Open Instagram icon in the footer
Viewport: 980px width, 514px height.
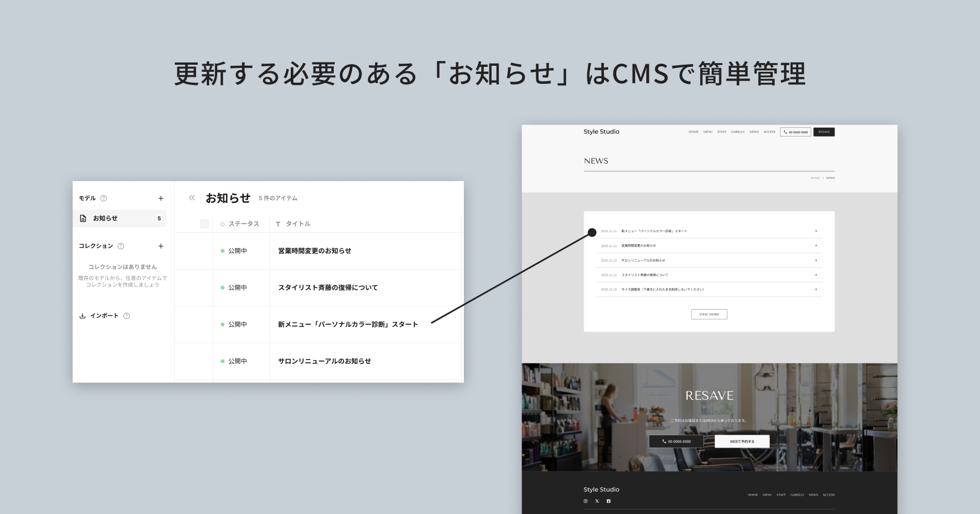tap(585, 501)
